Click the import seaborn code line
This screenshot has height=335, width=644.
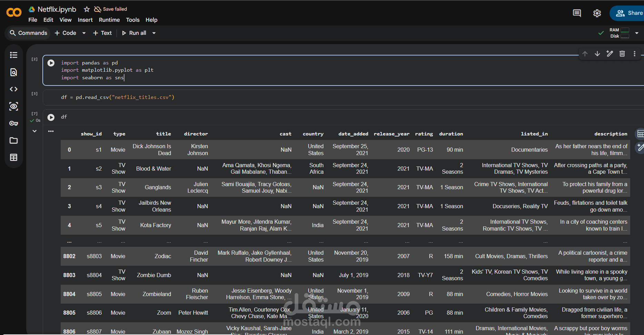92,78
